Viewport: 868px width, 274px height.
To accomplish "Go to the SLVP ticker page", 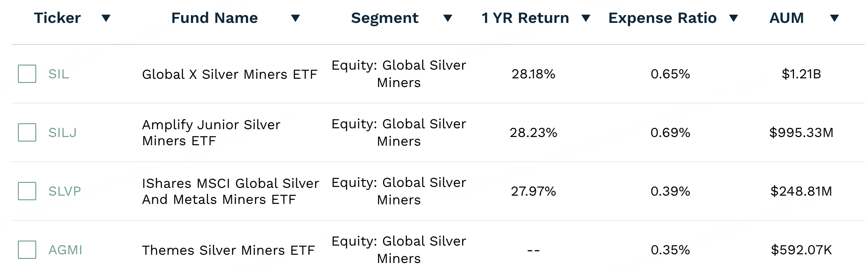I will tap(65, 191).
